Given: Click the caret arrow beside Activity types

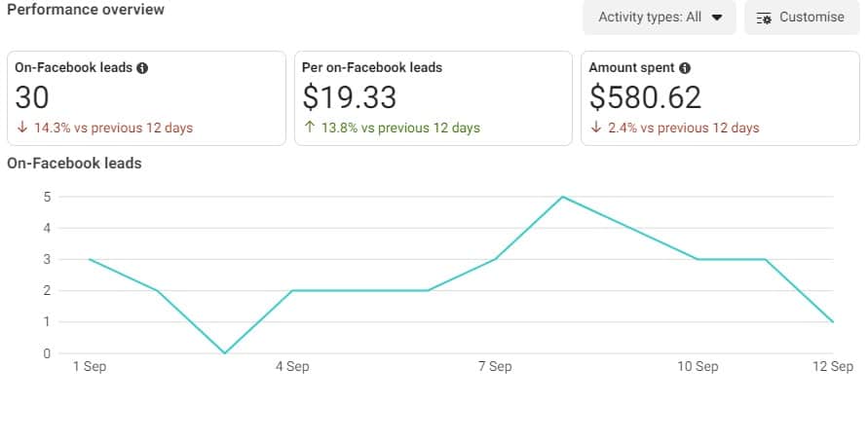Looking at the screenshot, I should tap(718, 18).
